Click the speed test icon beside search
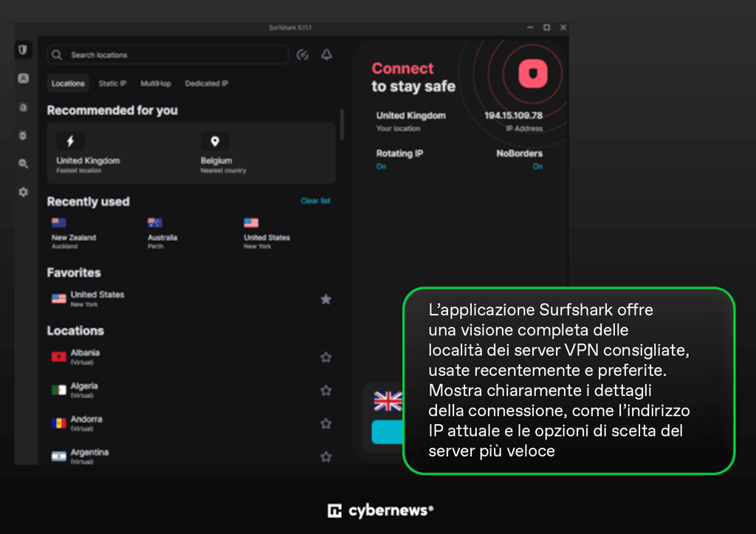This screenshot has width=756, height=534. (303, 55)
